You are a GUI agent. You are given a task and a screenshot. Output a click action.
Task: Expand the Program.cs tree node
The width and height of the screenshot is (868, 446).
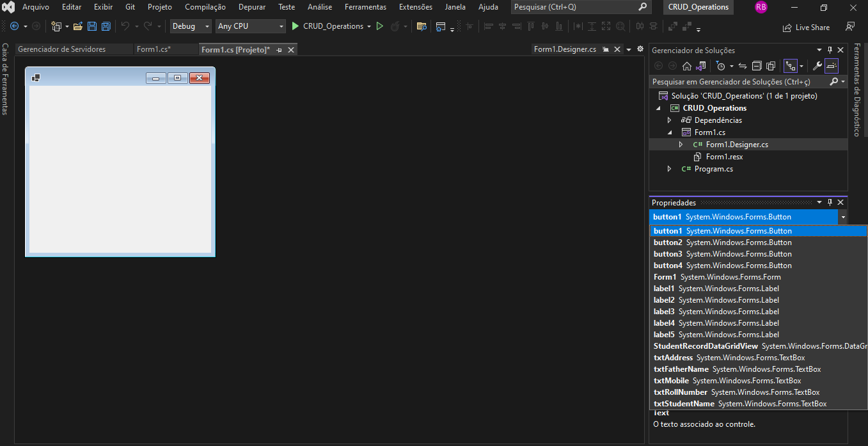[x=670, y=169]
